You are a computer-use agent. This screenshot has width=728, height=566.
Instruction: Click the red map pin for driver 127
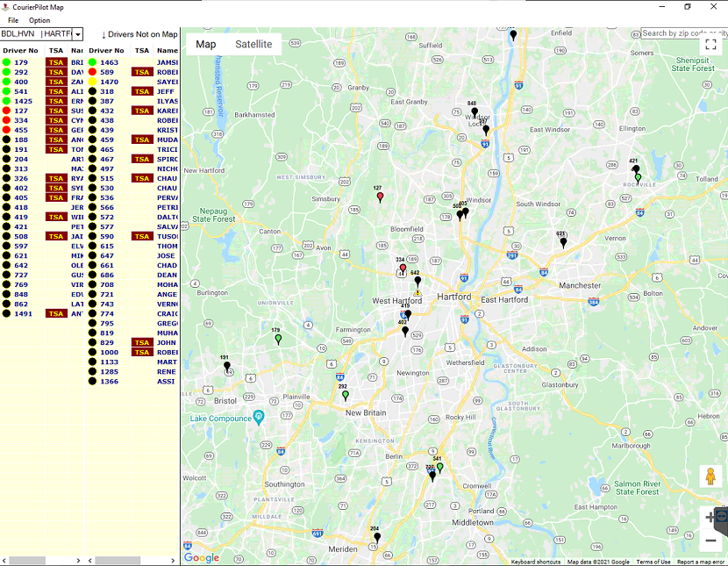[x=380, y=197]
